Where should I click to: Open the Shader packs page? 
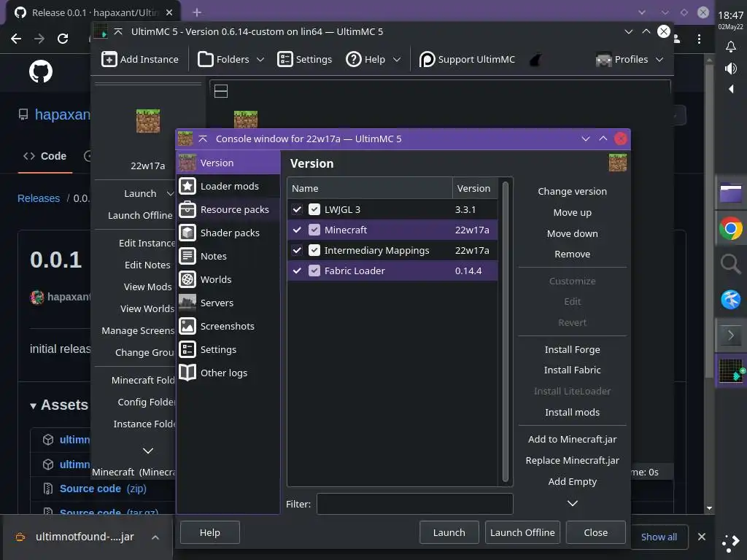[x=228, y=233]
